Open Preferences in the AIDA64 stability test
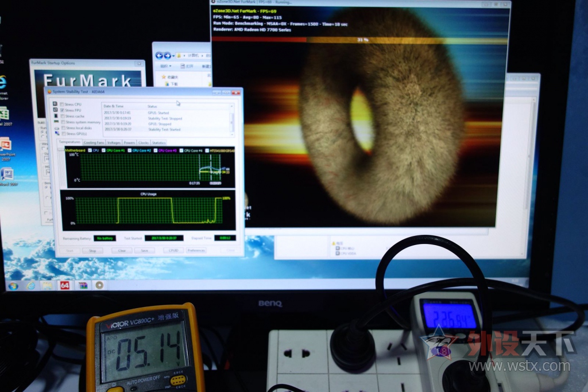Viewport: 588px width, 392px height. tap(196, 250)
